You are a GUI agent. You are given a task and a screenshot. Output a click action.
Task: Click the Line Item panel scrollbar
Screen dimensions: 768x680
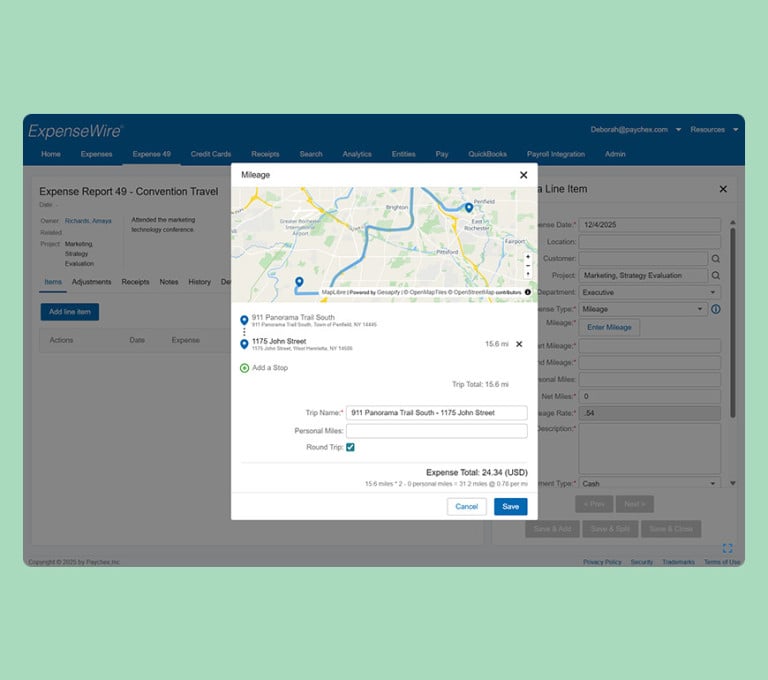pos(733,323)
